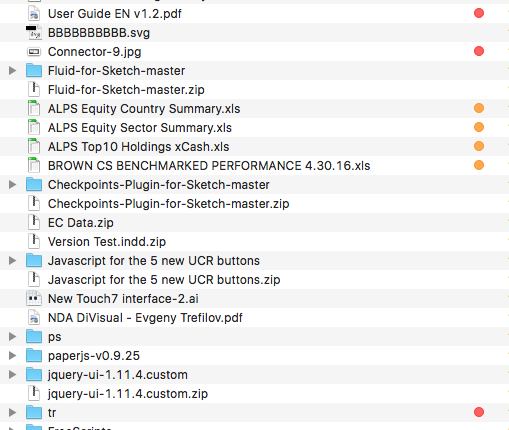Click the ps folder icon
The image size is (509, 430).
34,337
